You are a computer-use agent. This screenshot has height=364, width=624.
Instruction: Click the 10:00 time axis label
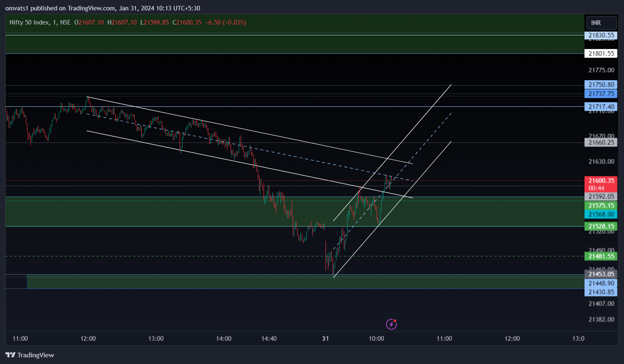pos(376,339)
